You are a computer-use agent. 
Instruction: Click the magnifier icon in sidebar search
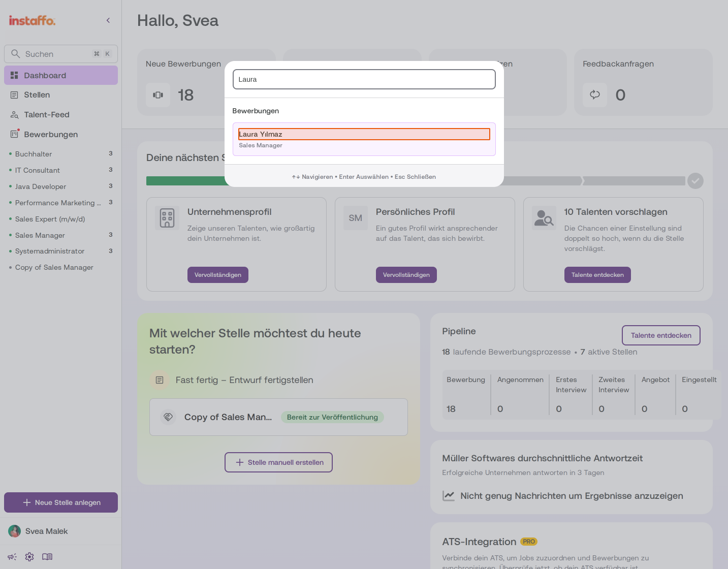point(16,54)
